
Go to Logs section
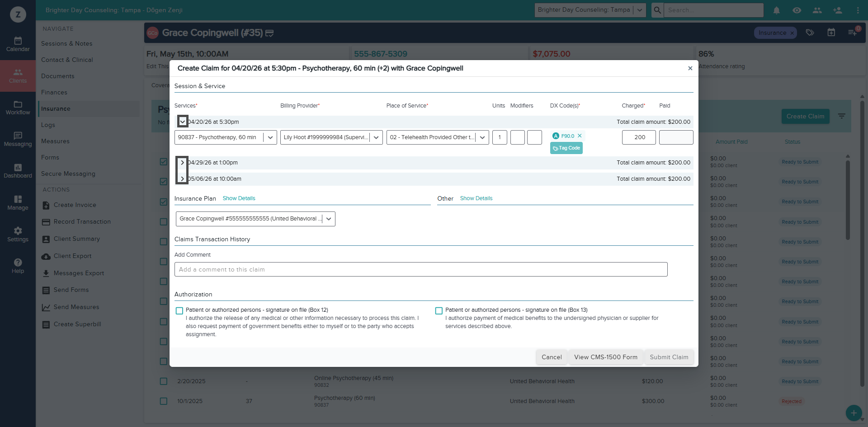pos(48,125)
